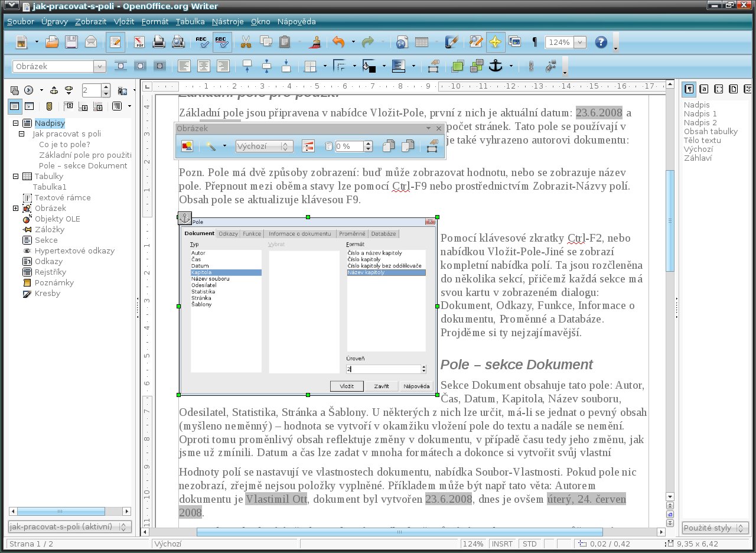
Task: Close the floating Obrázek toolbar
Action: tap(439, 128)
